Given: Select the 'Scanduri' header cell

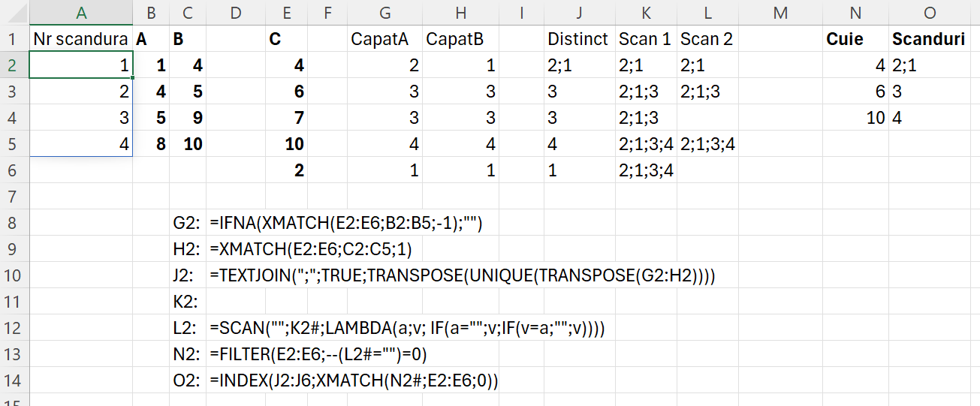Looking at the screenshot, I should [928, 39].
